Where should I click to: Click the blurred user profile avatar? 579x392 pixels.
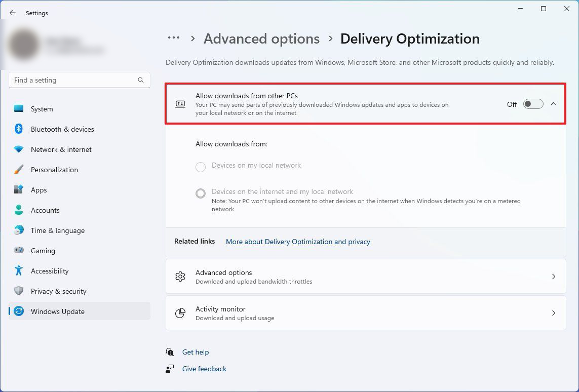[x=24, y=45]
